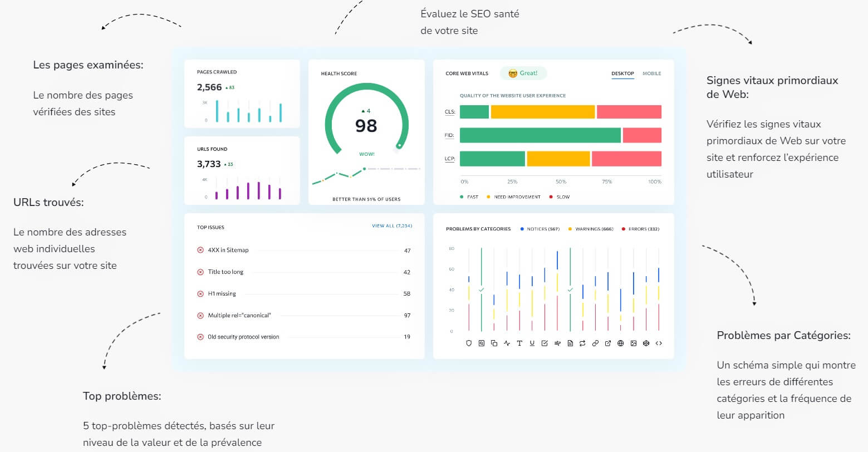Select the chain link category icon
Viewport: 868px width, 452px height.
click(595, 343)
